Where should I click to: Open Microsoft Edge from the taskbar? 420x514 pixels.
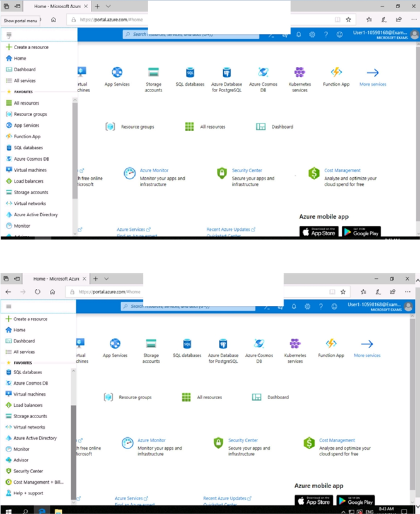click(42, 511)
